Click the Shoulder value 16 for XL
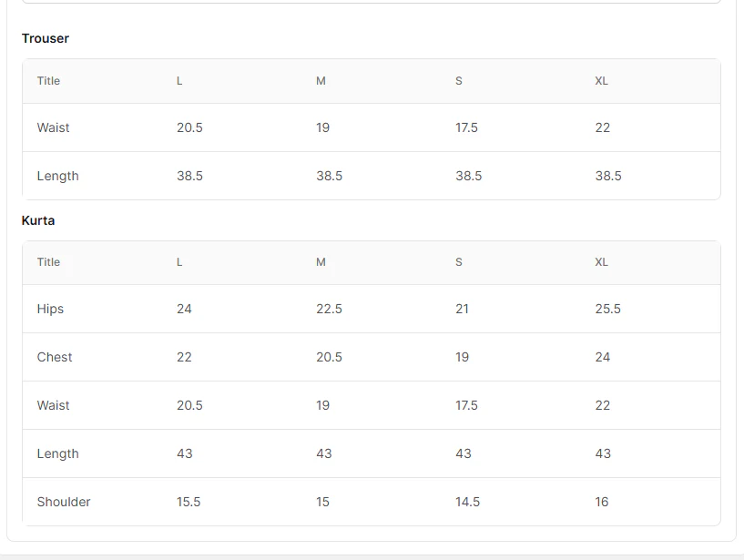Screen dimensions: 744x560 point(602,502)
